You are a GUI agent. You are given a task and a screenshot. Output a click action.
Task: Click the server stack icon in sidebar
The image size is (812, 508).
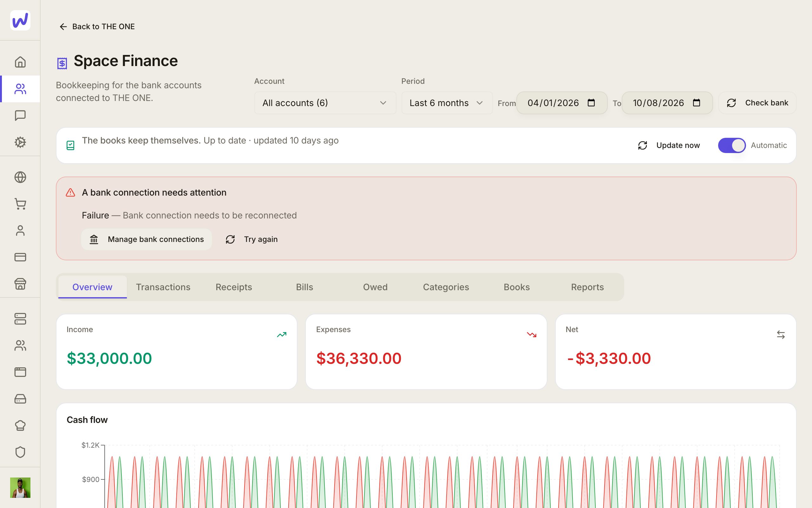pos(20,319)
